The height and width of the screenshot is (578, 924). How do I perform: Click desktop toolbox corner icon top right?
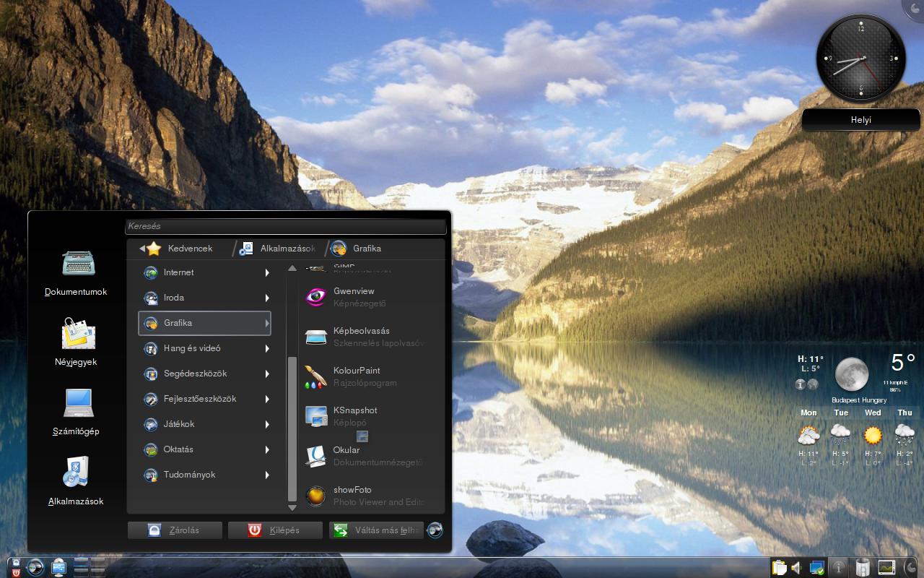(914, 9)
